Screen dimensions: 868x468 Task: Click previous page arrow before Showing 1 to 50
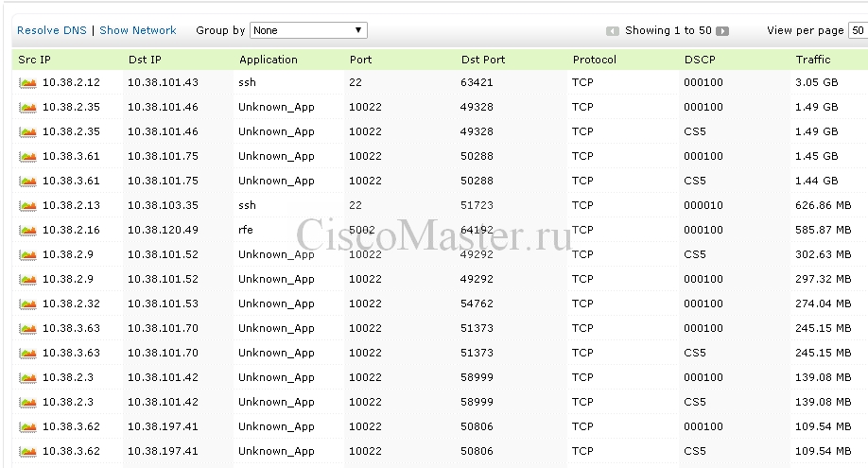613,31
